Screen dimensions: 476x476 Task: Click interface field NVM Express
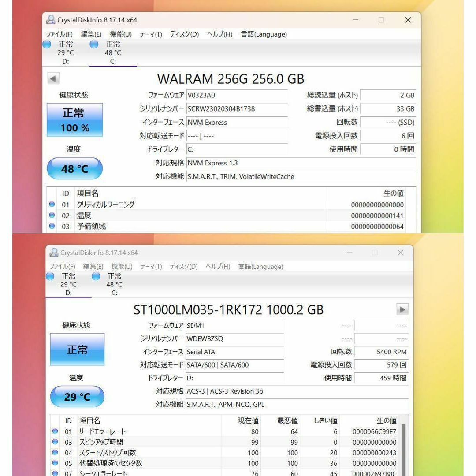(237, 123)
